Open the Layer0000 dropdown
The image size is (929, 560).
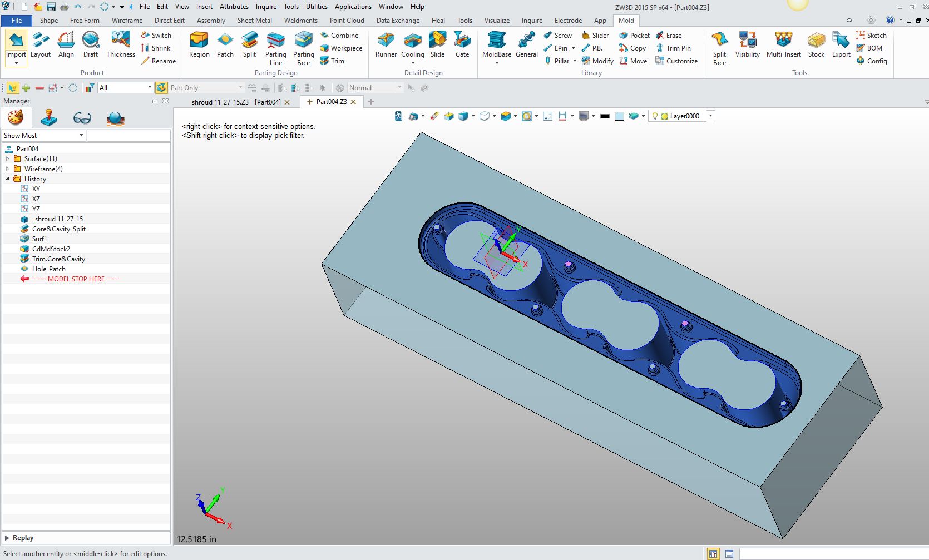coord(710,116)
